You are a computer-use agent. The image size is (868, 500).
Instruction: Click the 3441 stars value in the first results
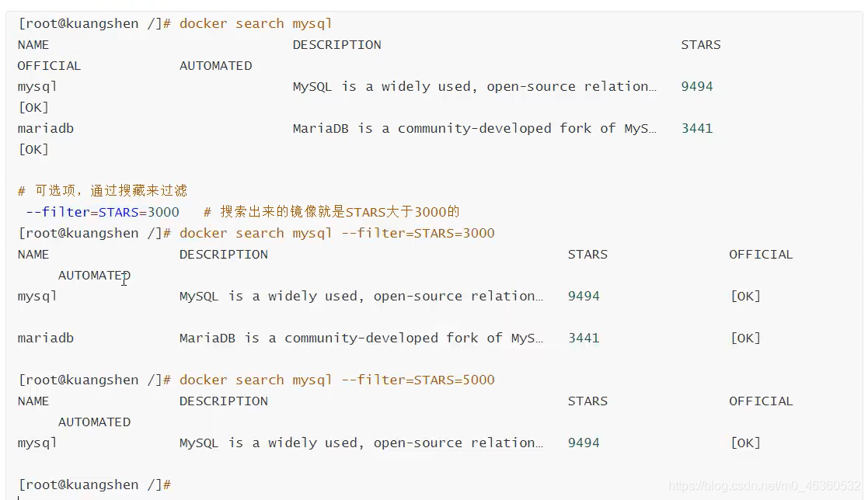coord(697,128)
